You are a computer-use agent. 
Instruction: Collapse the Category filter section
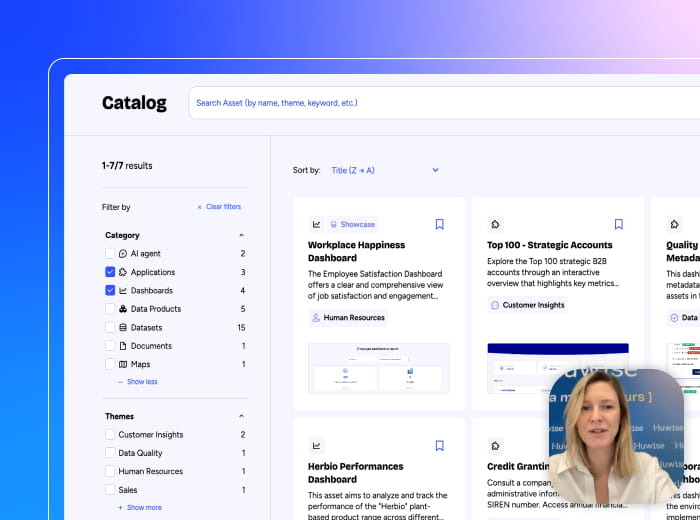tap(241, 235)
